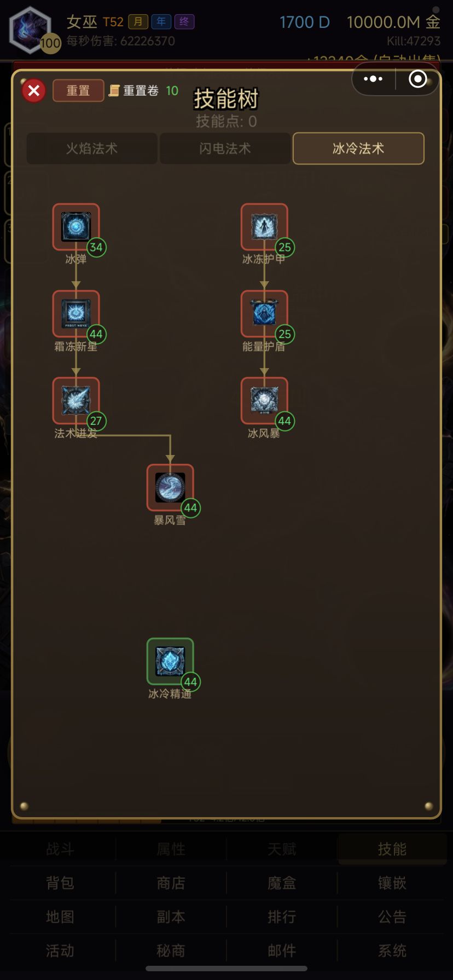Open the 背包 menu item
Image resolution: width=453 pixels, height=980 pixels.
[60, 883]
